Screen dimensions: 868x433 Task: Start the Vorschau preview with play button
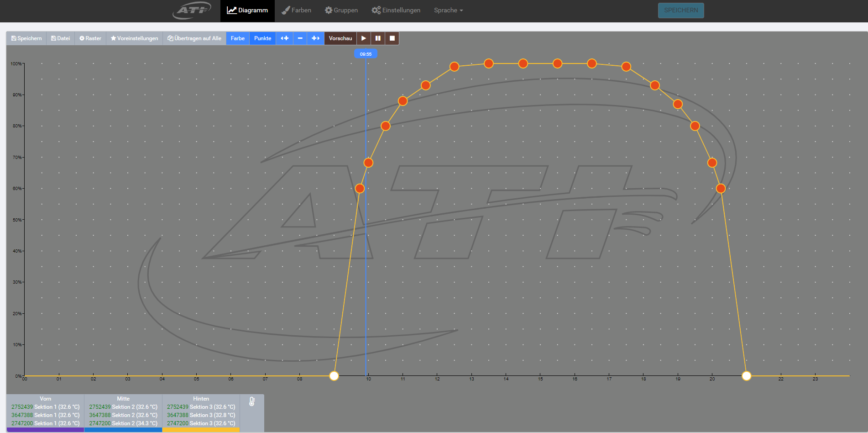pyautogui.click(x=363, y=38)
